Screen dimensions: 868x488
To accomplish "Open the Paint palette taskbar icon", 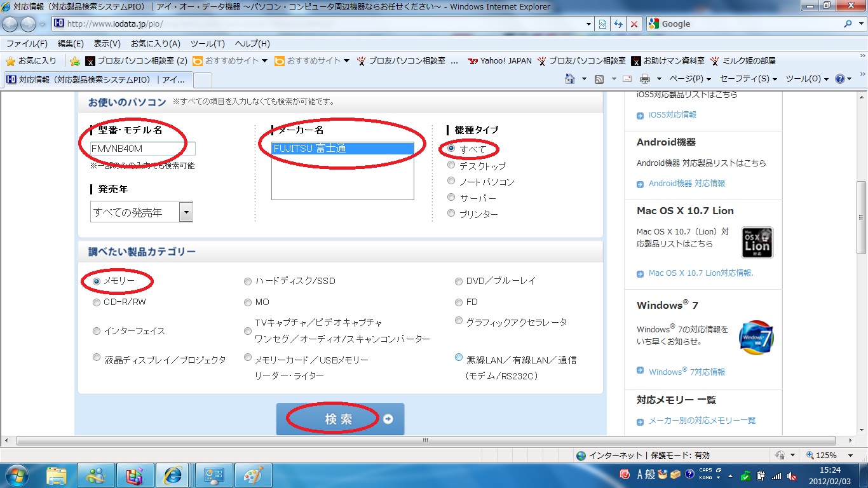I will (253, 475).
